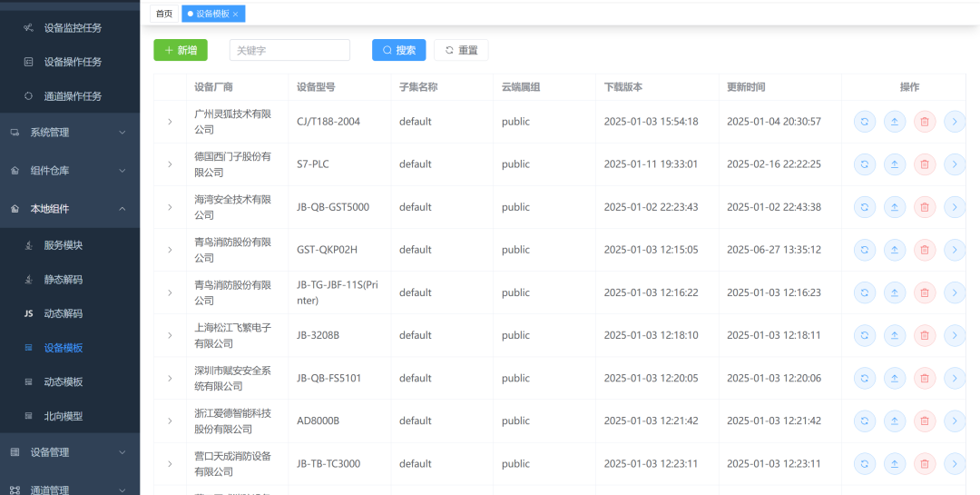Click the blue 搜索 button
This screenshot has height=495, width=980.
[x=398, y=50]
